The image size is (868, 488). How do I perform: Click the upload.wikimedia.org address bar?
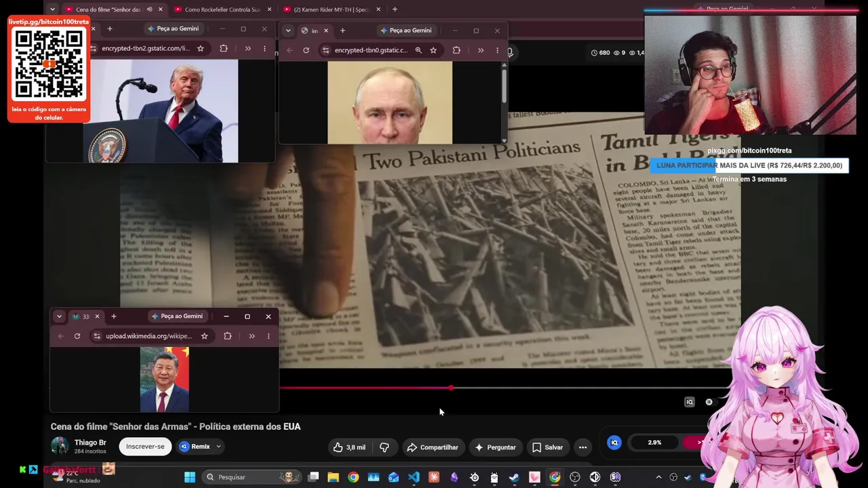tap(151, 336)
